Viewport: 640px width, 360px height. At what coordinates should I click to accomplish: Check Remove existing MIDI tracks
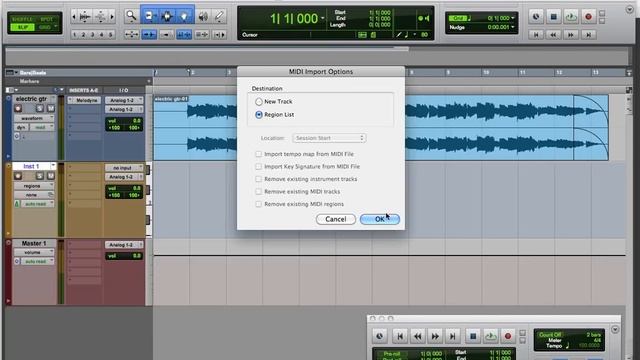coord(258,191)
